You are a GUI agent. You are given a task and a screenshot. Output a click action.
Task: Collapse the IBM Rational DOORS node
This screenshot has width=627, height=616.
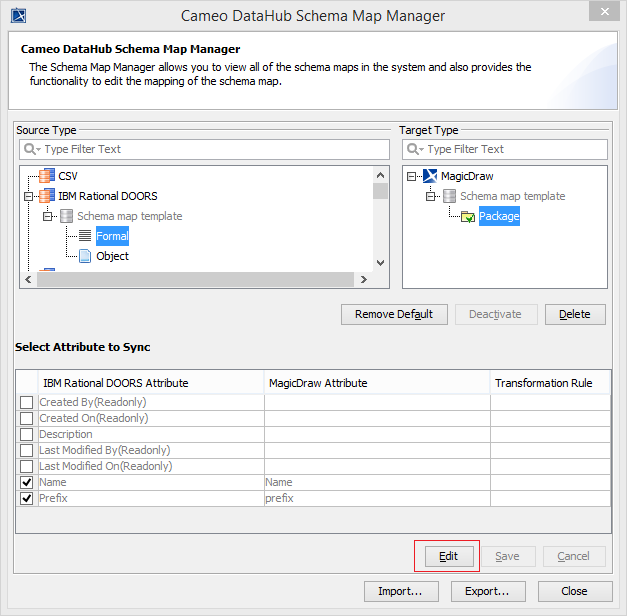30,196
